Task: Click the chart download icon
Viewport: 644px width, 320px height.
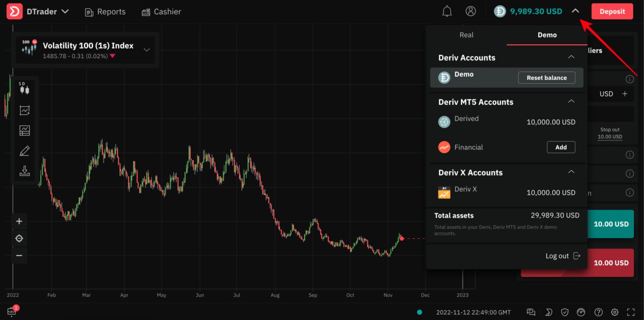Action: [25, 171]
